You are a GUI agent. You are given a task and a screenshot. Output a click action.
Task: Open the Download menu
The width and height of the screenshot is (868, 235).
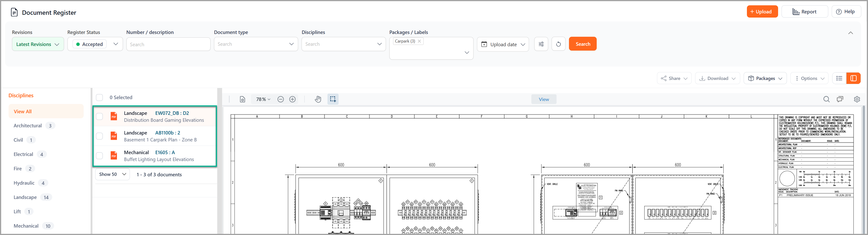point(717,78)
